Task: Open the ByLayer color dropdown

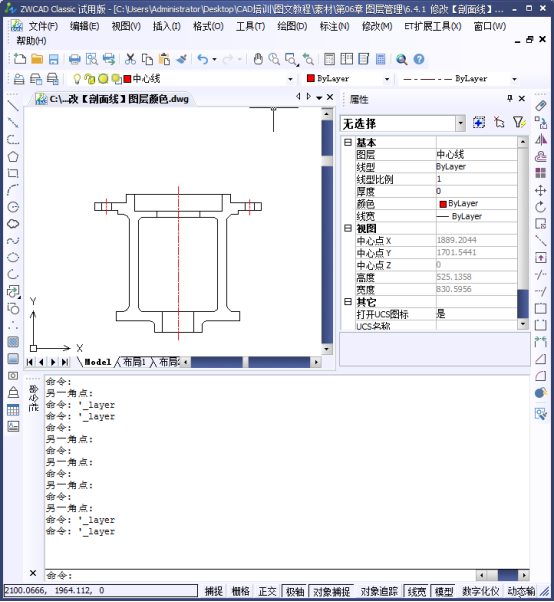Action: (x=387, y=79)
